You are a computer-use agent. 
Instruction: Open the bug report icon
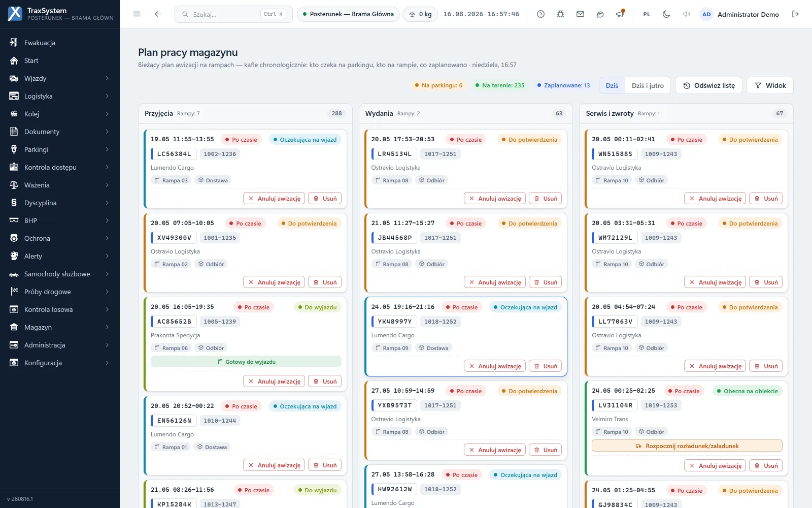560,14
